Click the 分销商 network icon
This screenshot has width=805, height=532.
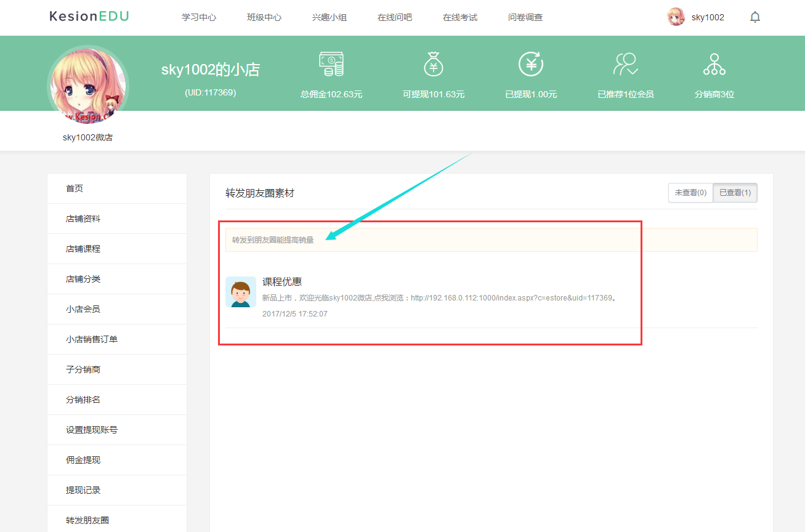(714, 65)
